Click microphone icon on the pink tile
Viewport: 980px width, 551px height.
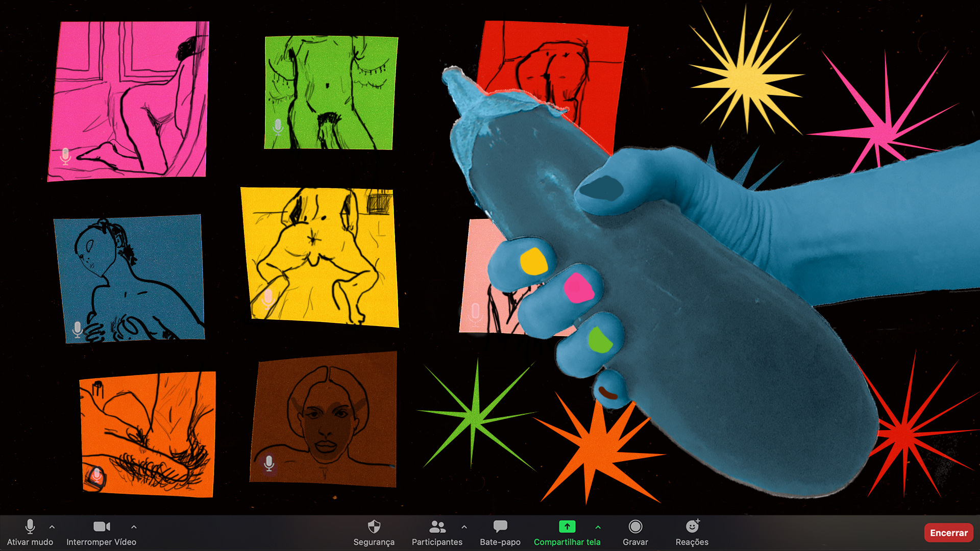pos(65,156)
